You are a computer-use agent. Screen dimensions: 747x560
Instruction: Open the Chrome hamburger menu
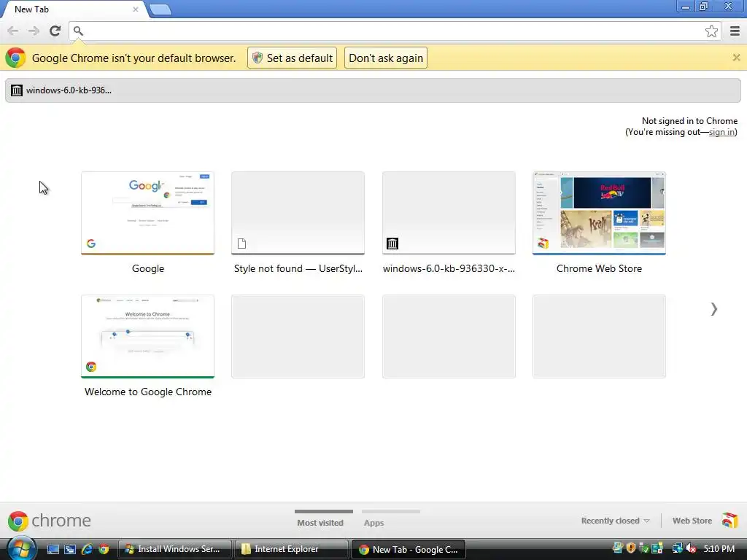click(735, 31)
